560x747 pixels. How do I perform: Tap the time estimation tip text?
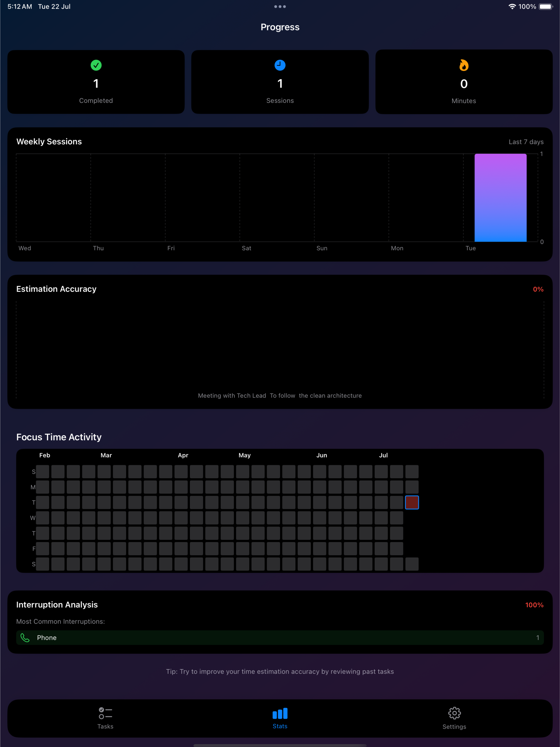tap(280, 671)
